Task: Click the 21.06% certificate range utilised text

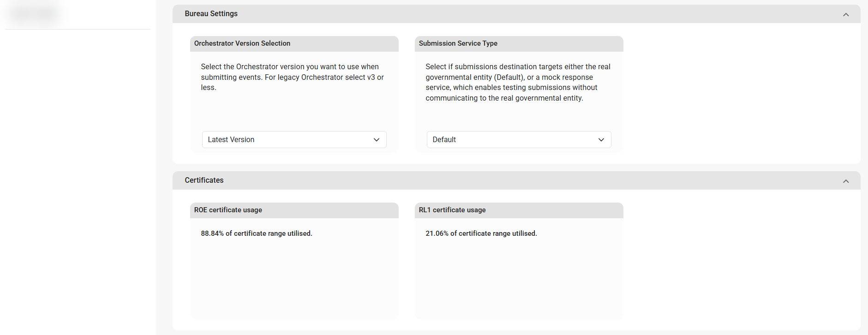Action: [x=481, y=233]
